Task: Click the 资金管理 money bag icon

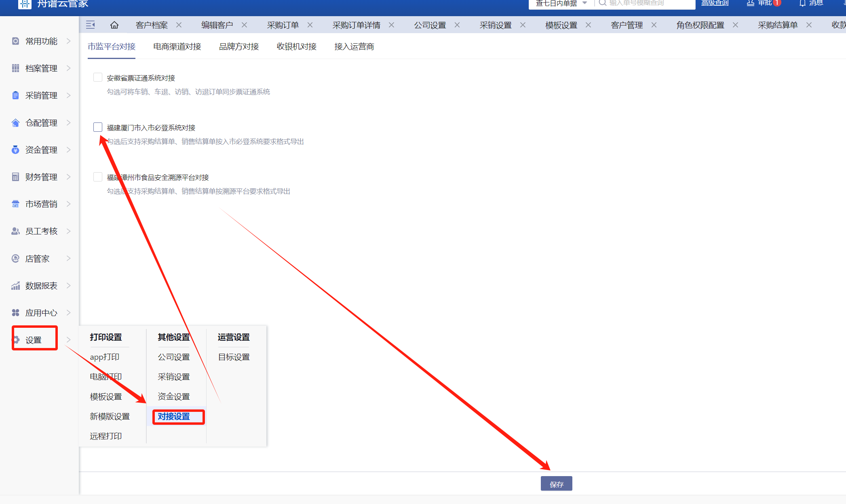Action: 15,150
